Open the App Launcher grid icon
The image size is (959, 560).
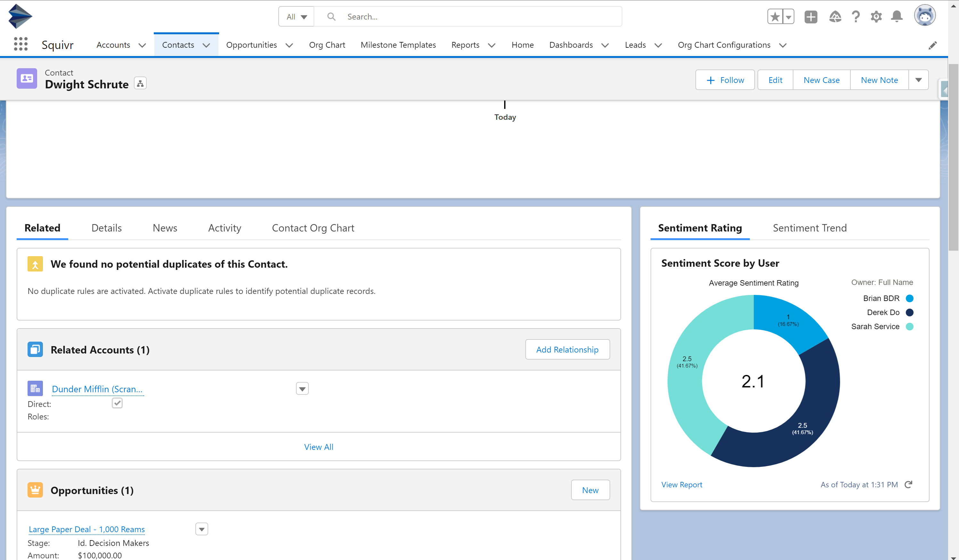point(20,45)
